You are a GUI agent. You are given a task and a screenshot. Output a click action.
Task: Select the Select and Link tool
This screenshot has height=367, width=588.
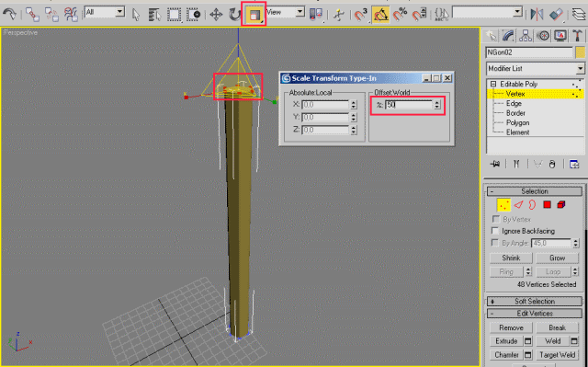coord(33,15)
